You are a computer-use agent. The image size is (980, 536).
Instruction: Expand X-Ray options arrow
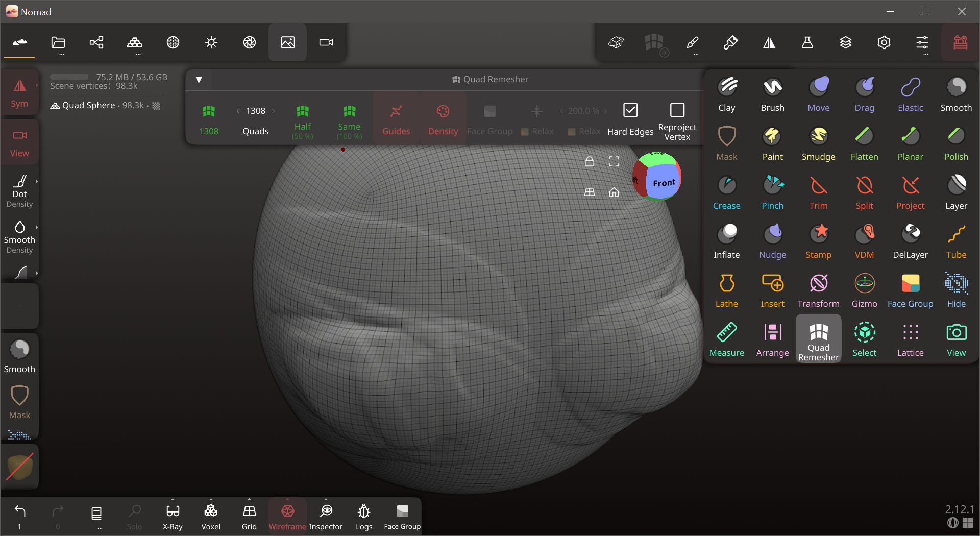point(173,500)
